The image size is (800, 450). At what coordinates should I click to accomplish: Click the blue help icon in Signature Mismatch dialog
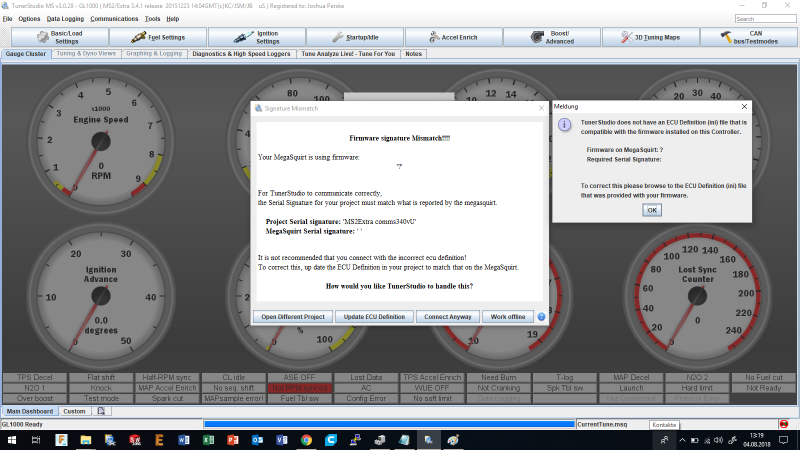point(541,316)
